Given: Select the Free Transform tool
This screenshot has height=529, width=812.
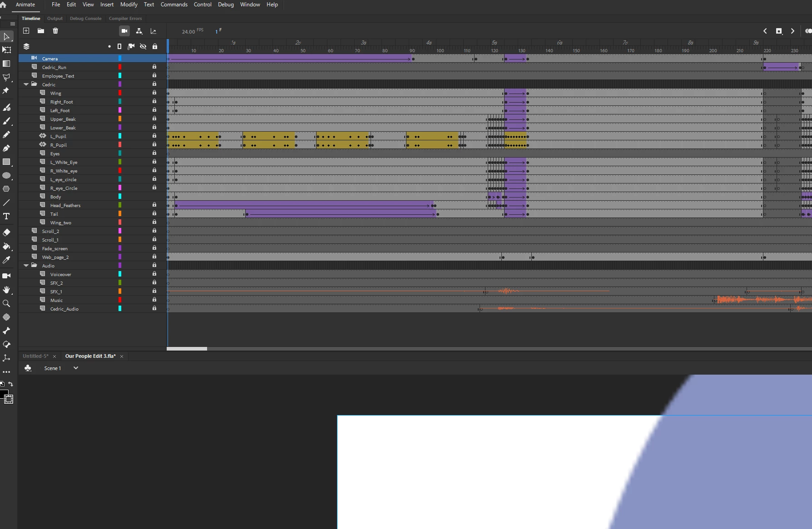Looking at the screenshot, I should pos(6,50).
